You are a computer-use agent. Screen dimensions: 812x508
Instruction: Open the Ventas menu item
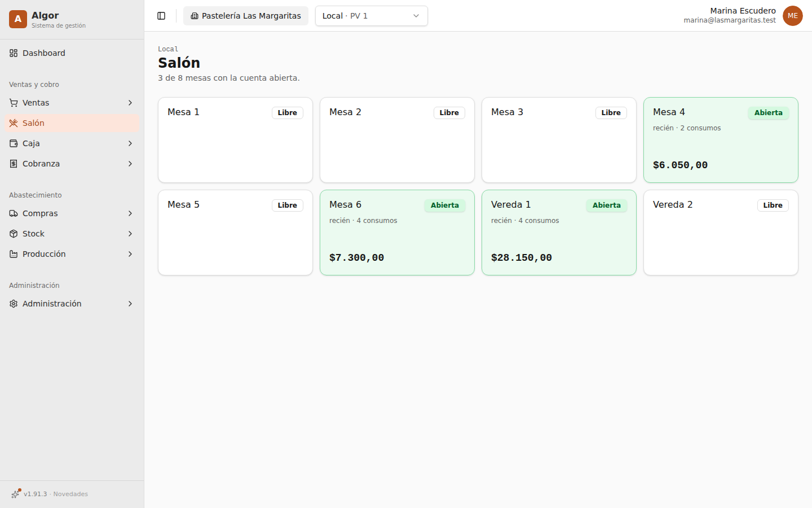coord(72,103)
